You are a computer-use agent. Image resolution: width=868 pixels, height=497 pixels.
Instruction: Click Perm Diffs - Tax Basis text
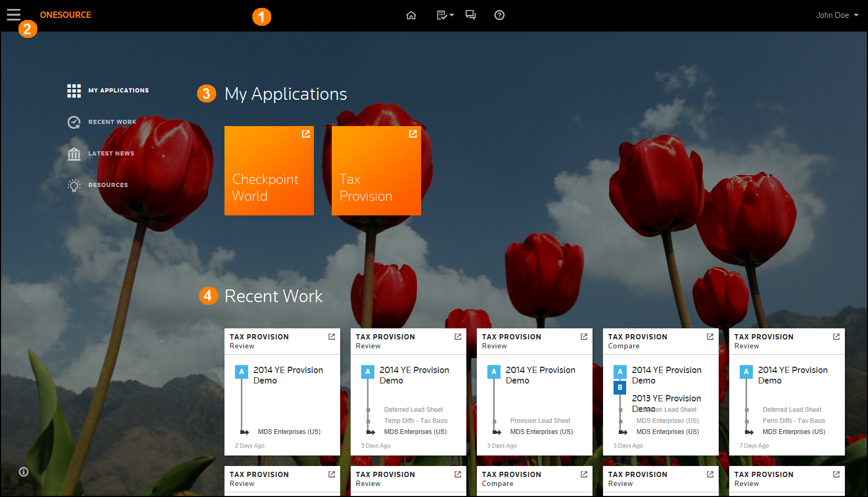(794, 421)
